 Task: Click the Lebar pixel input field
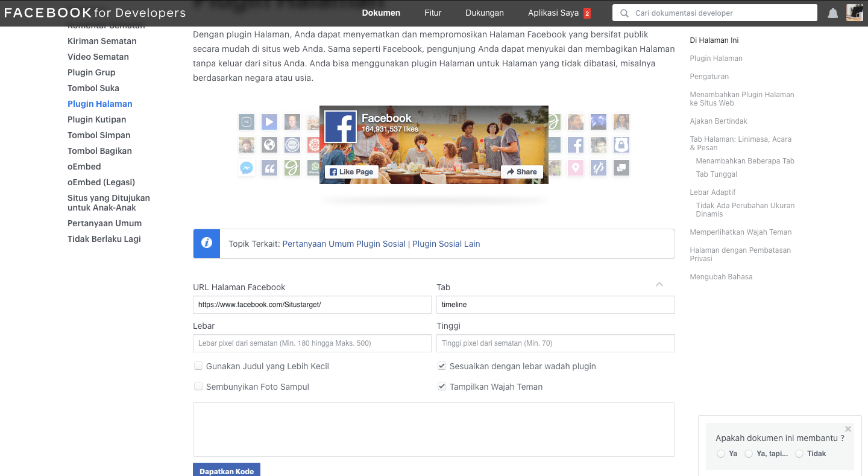pos(312,343)
